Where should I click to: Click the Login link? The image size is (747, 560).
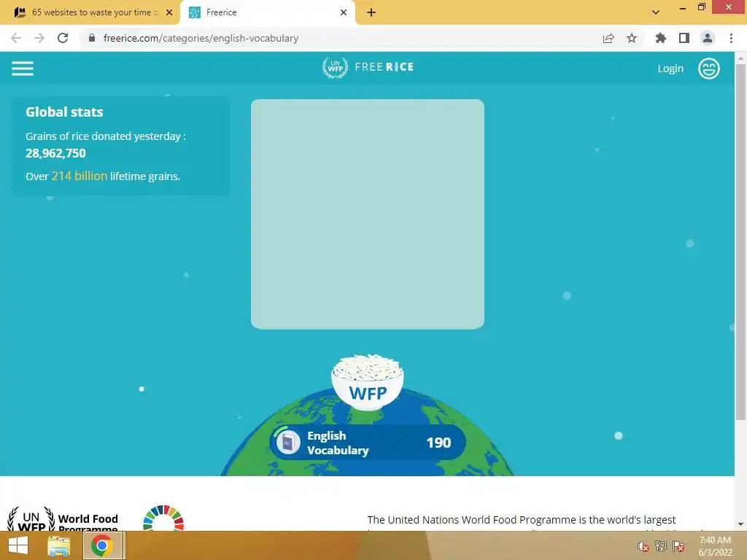(670, 69)
